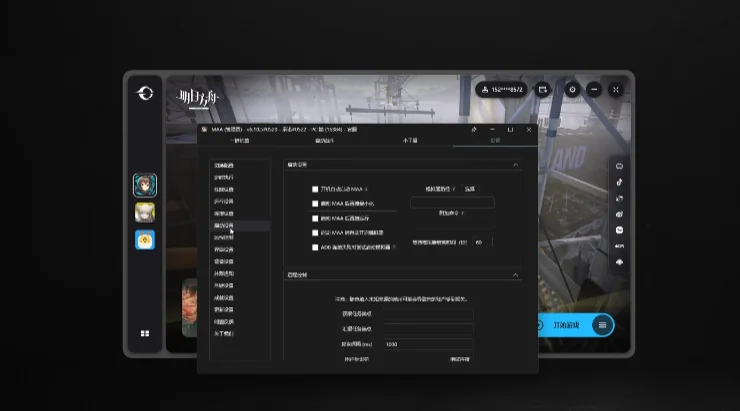Open the bilibili icon in the launcher
The image size is (740, 411).
(x=619, y=166)
